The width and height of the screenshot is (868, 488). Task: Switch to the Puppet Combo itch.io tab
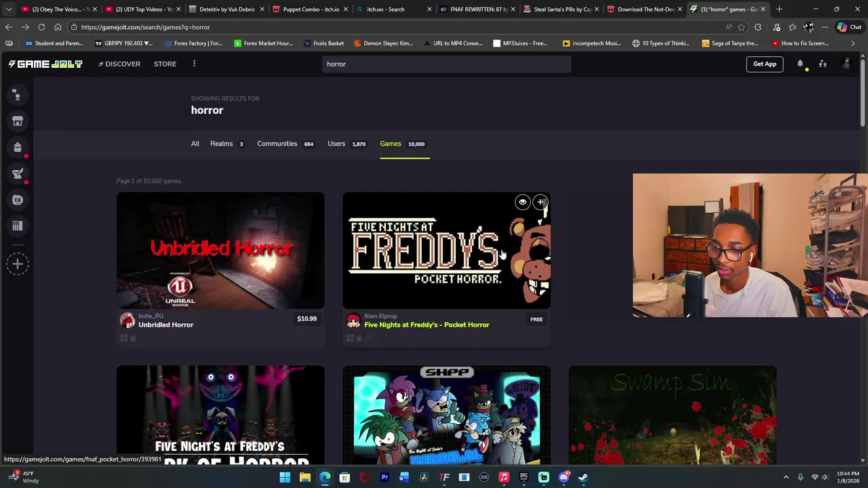pos(311,9)
